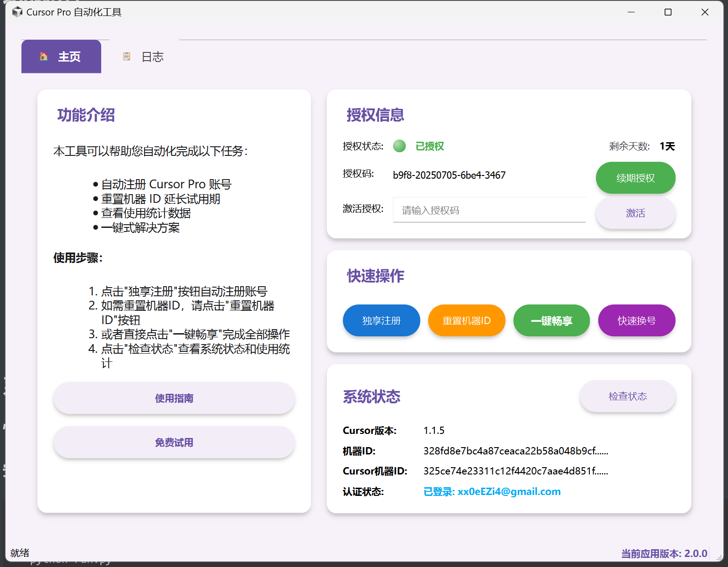
Task: Maximize the Cursor Pro window
Action: pyautogui.click(x=668, y=12)
